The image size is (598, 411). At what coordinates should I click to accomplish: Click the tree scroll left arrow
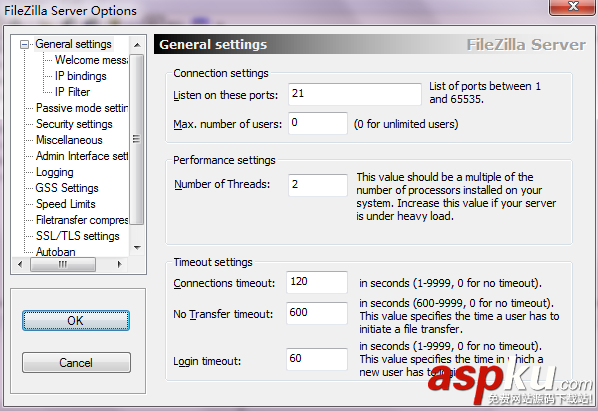tap(20, 264)
